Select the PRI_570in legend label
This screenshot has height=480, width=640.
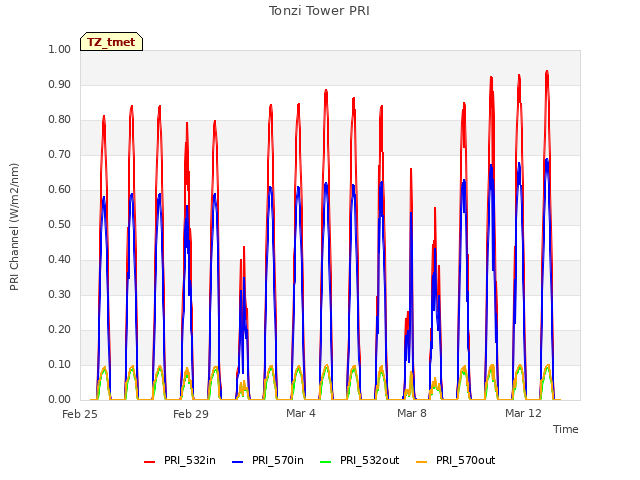278,460
